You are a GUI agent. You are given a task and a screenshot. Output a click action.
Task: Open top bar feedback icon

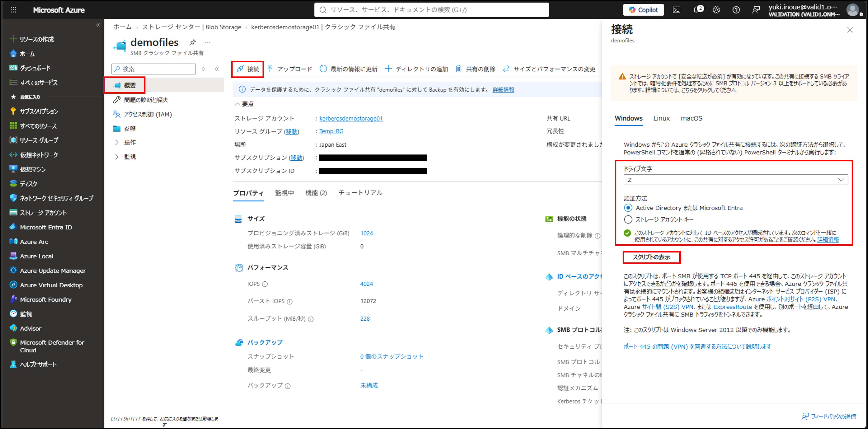(756, 10)
